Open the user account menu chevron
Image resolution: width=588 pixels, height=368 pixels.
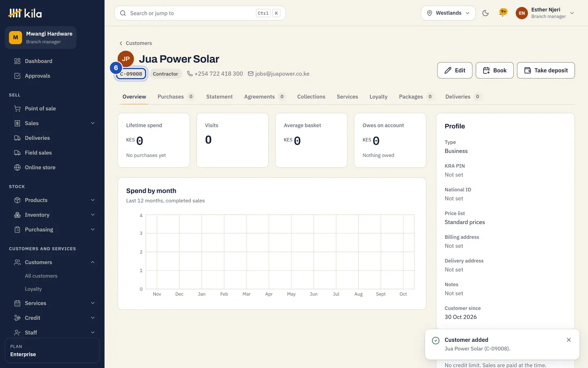(572, 13)
